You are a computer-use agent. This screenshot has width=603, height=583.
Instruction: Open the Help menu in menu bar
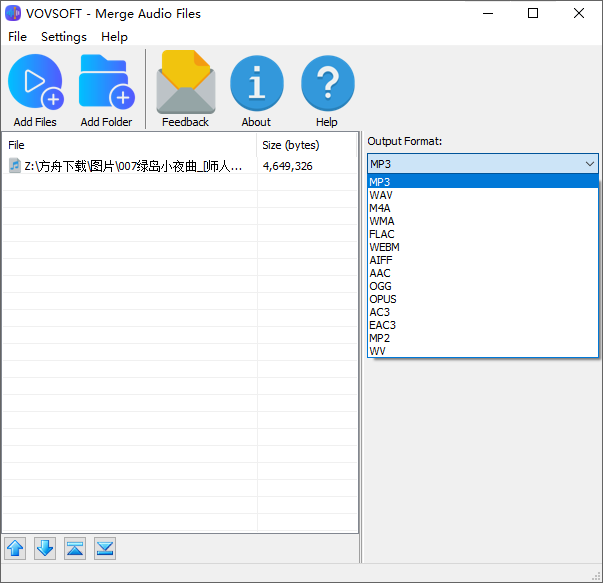(x=114, y=37)
